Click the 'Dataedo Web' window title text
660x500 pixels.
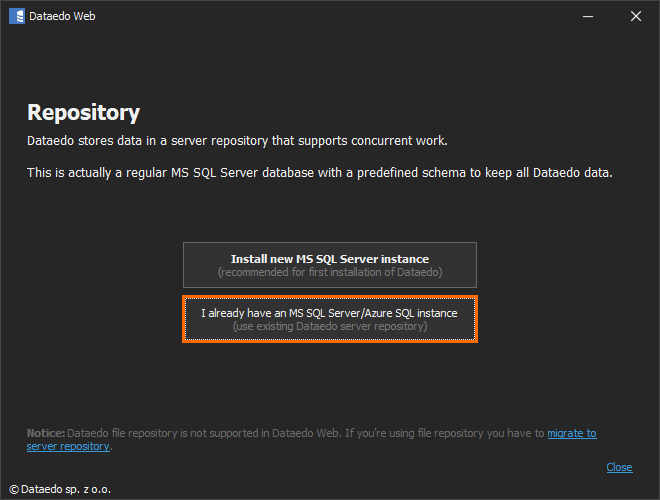click(63, 16)
